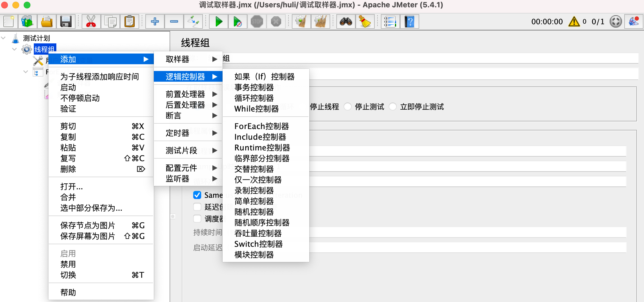The width and height of the screenshot is (644, 302).
Task: Start the test with green play icon
Action: (219, 21)
